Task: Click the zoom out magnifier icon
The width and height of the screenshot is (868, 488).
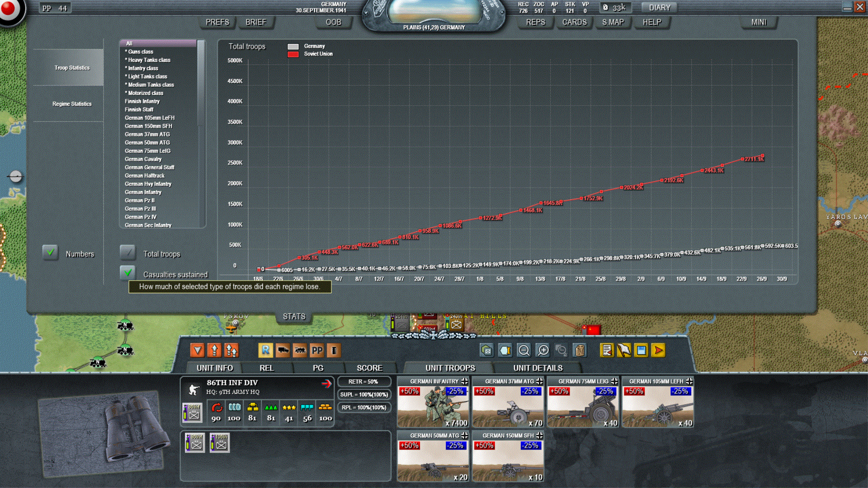Action: 524,350
